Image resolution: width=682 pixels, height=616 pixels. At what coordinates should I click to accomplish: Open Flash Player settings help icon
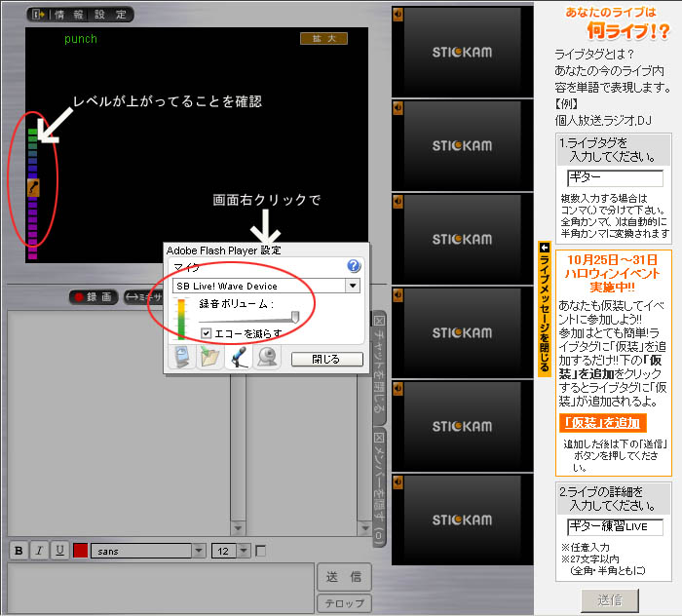coord(354,266)
